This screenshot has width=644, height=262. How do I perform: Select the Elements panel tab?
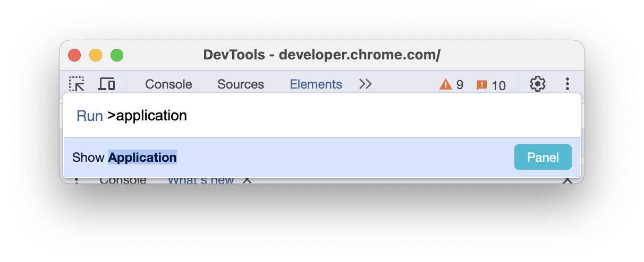316,84
